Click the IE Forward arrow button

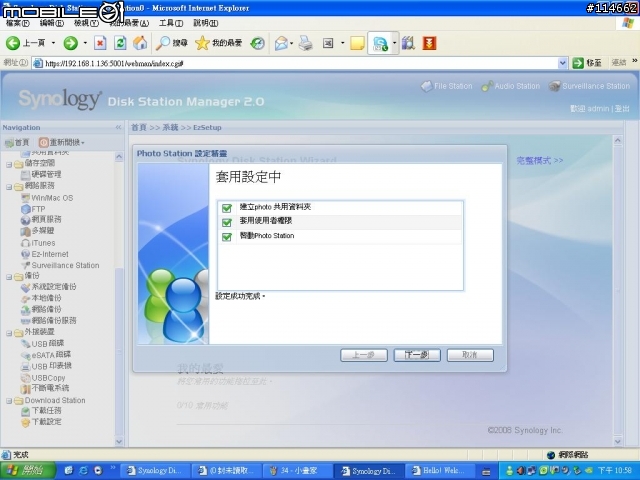(71, 43)
